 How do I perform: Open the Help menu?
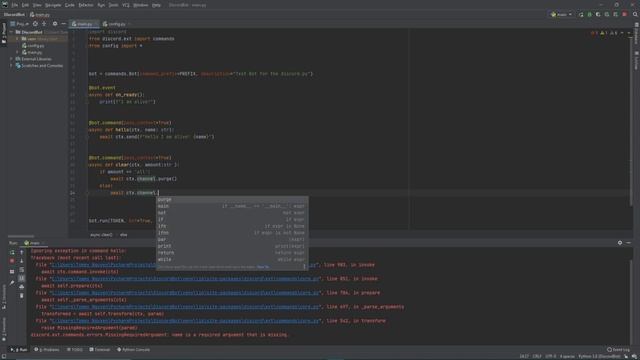pyautogui.click(x=156, y=5)
